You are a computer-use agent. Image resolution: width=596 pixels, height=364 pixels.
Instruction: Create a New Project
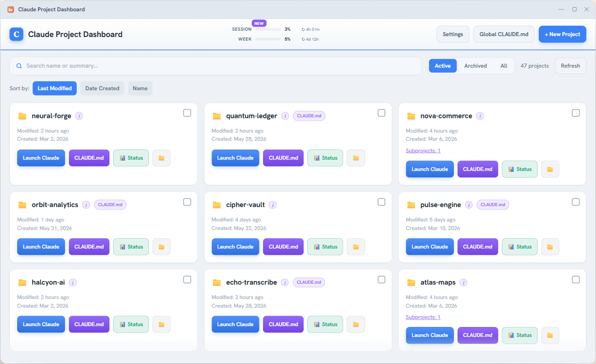click(563, 34)
